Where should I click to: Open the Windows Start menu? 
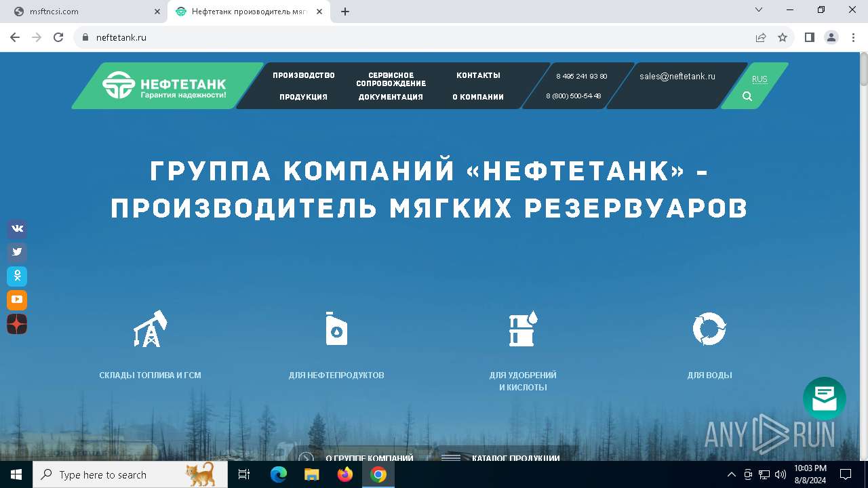click(x=16, y=474)
